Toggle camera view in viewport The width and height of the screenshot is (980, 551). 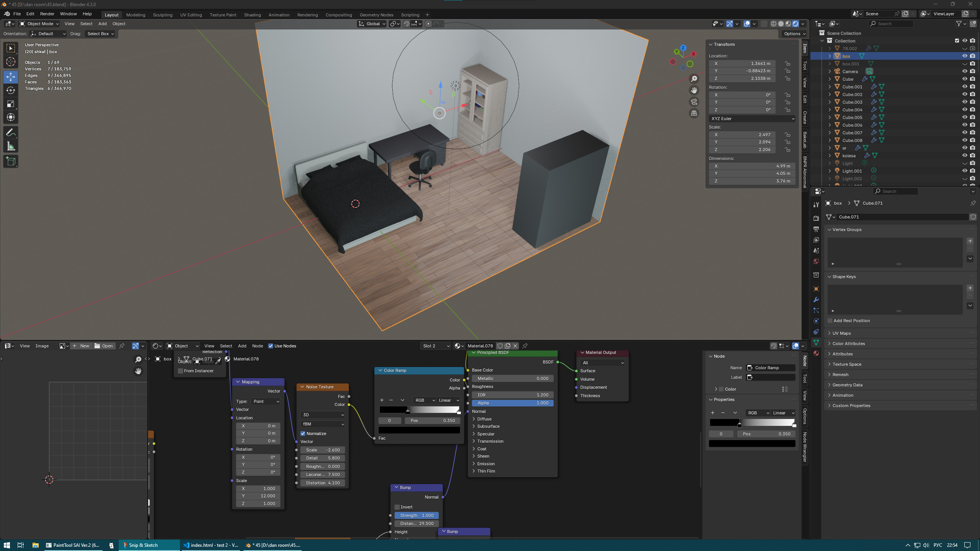coord(694,102)
